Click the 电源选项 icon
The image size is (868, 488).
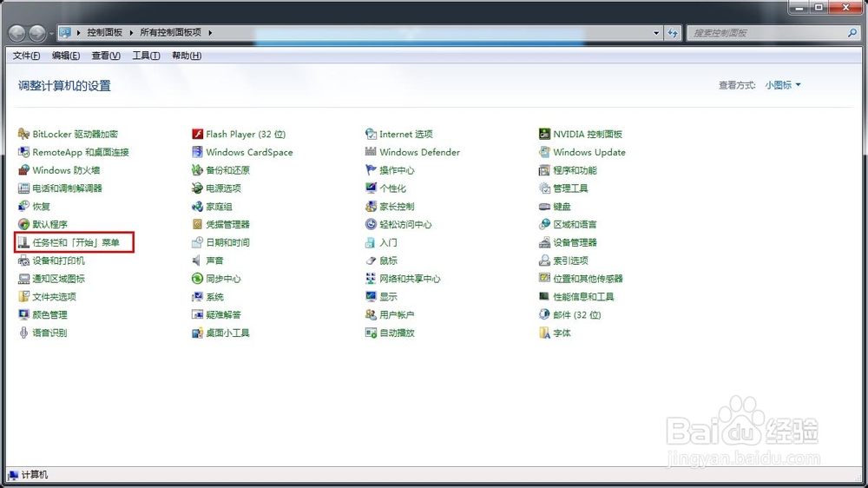197,188
